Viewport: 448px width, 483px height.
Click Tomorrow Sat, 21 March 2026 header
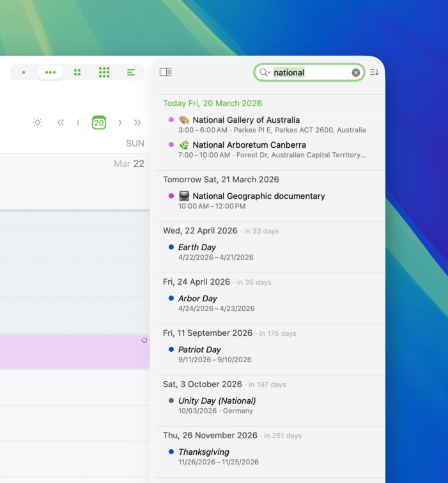(x=221, y=180)
